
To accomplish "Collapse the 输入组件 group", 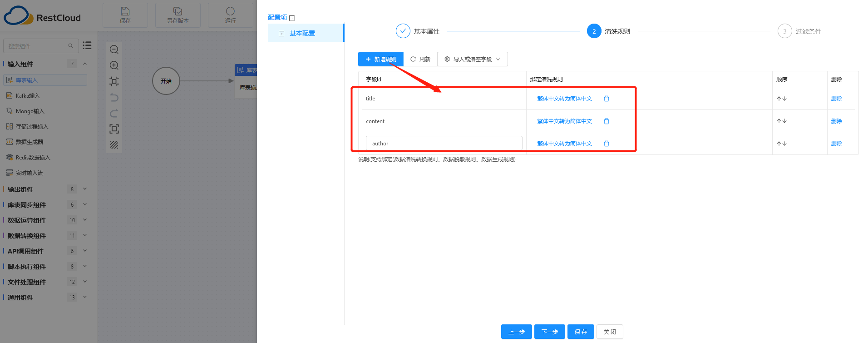I will click(85, 64).
